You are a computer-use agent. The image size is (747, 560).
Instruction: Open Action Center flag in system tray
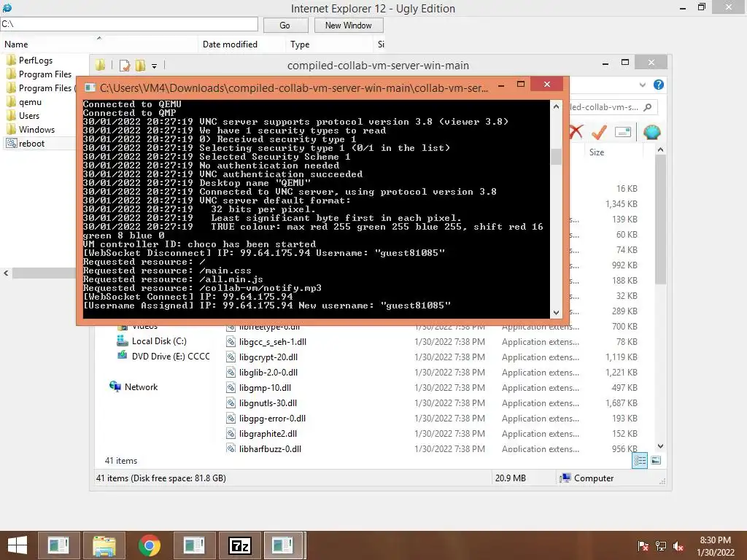click(x=643, y=546)
